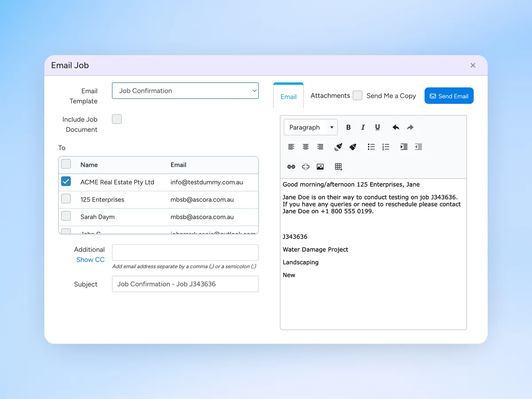
Task: Align email text to the right
Action: coord(320,147)
